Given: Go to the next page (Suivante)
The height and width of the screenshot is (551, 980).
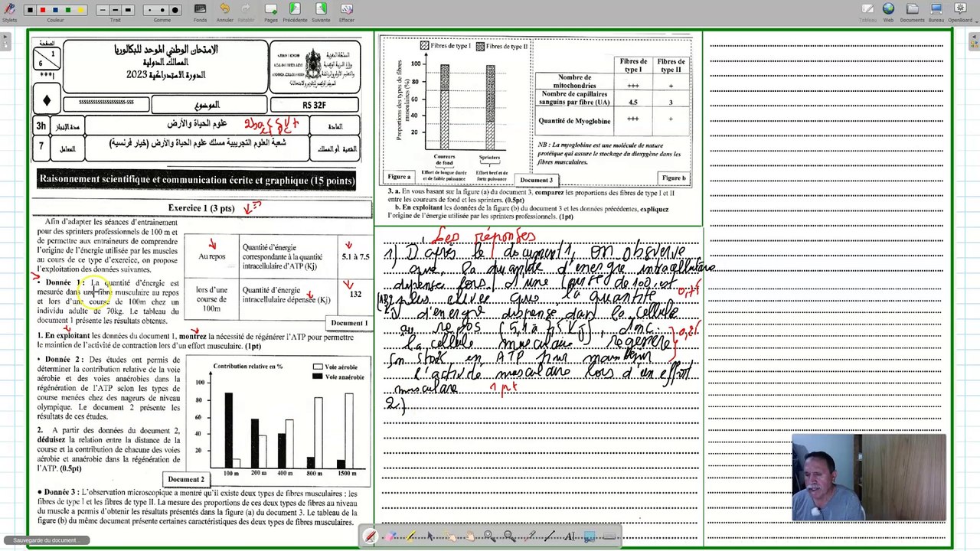Looking at the screenshot, I should tap(321, 11).
